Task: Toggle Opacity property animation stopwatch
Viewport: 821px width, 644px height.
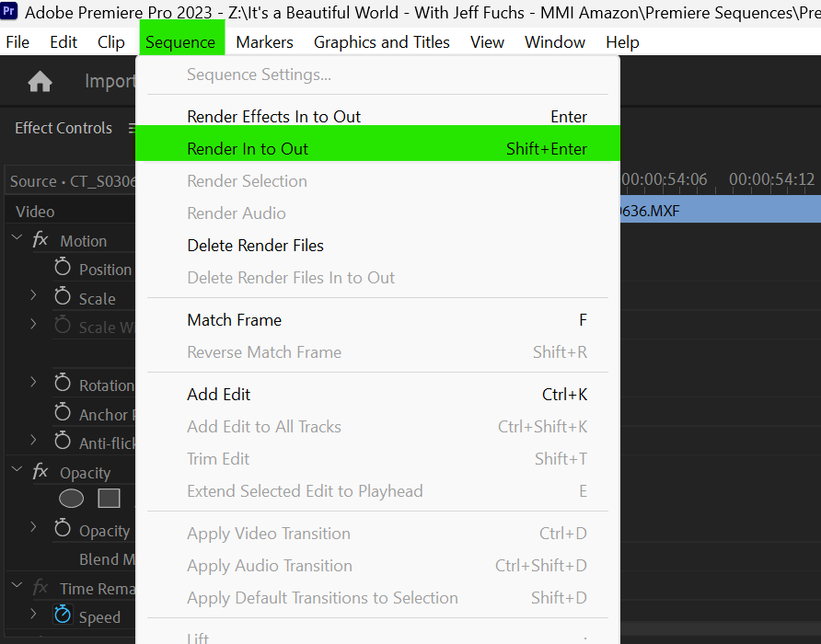Action: coord(63,528)
